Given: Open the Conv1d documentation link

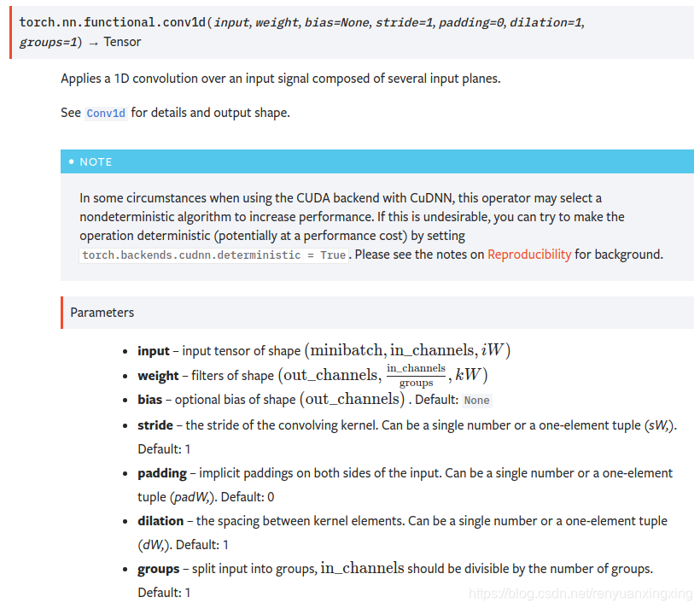Looking at the screenshot, I should pos(105,112).
